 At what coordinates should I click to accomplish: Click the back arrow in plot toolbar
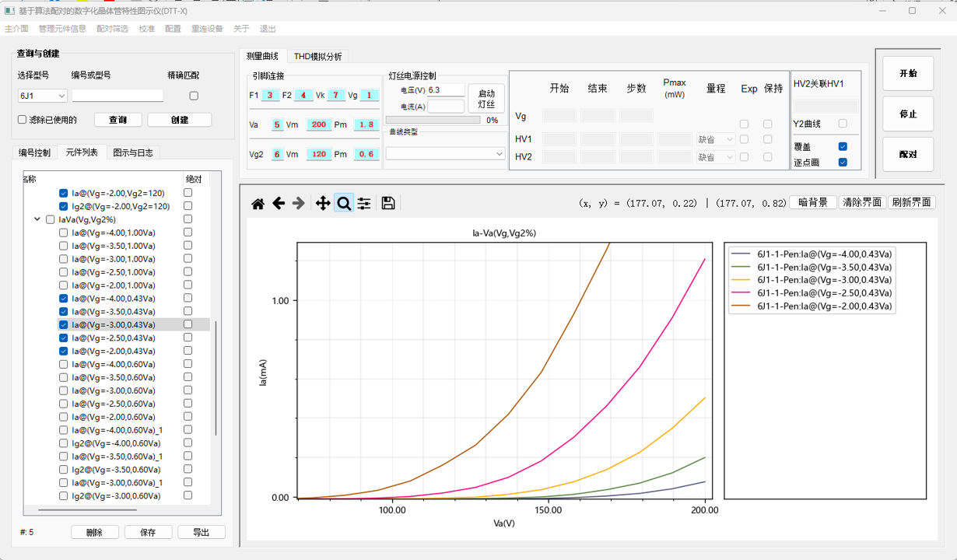[279, 204]
